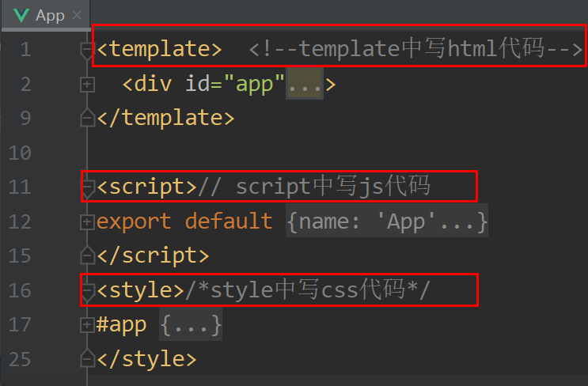Click the folded '...' placeholder after div id="app"

(x=304, y=84)
